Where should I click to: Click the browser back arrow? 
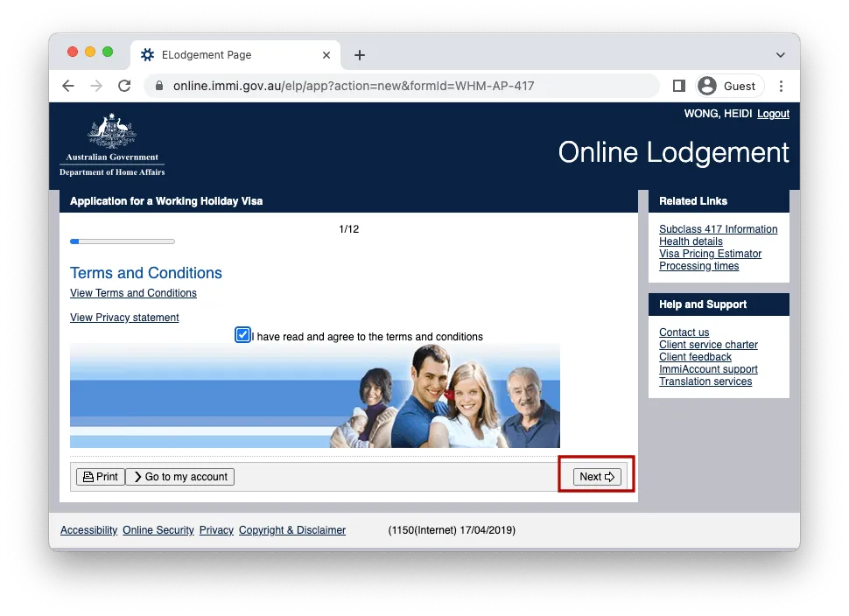(68, 86)
